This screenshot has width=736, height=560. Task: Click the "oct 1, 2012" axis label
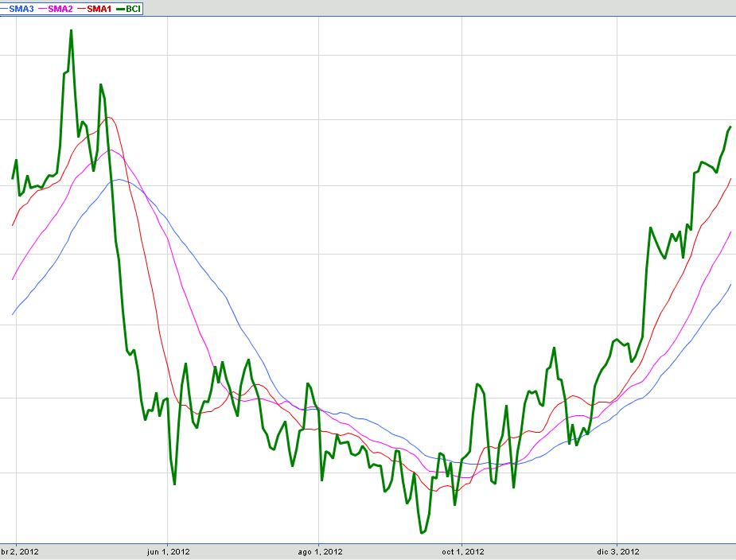(x=462, y=551)
